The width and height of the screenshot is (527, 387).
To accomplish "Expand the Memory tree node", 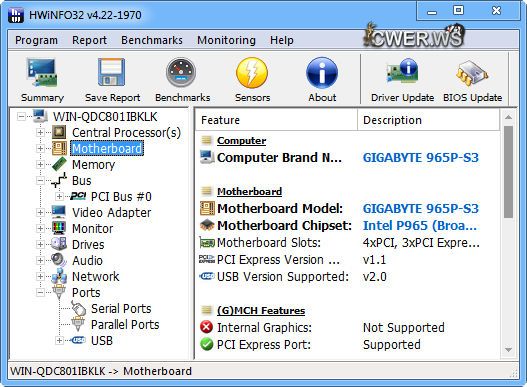I will (x=40, y=164).
